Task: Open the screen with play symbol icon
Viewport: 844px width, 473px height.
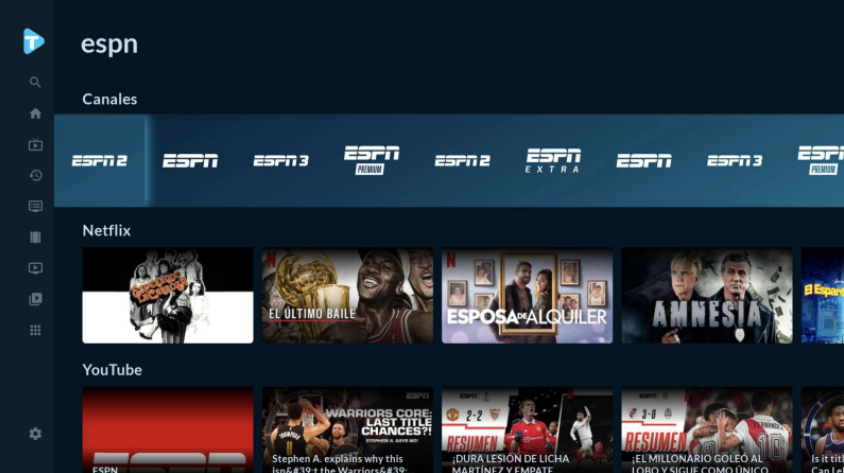Action: (36, 268)
